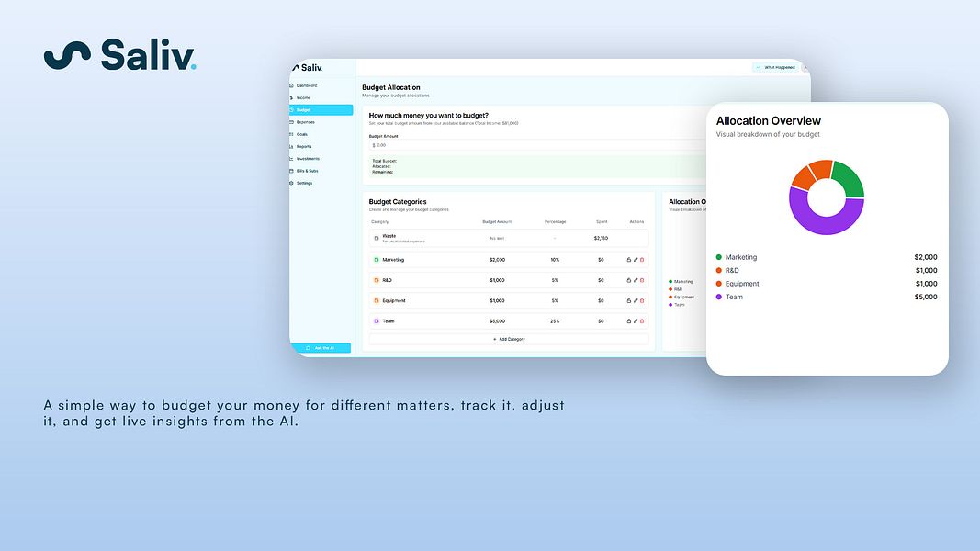980x551 pixels.
Task: Click the purple Team category icon
Action: point(377,321)
